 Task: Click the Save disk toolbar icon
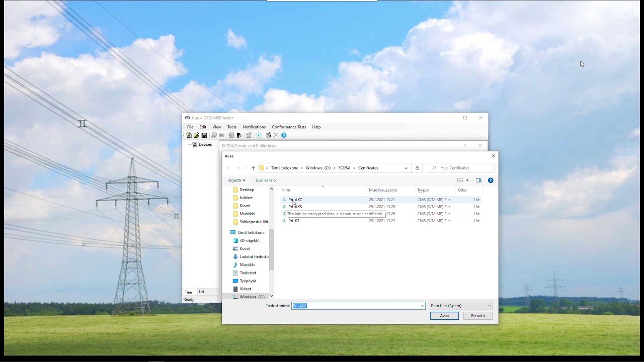[204, 135]
